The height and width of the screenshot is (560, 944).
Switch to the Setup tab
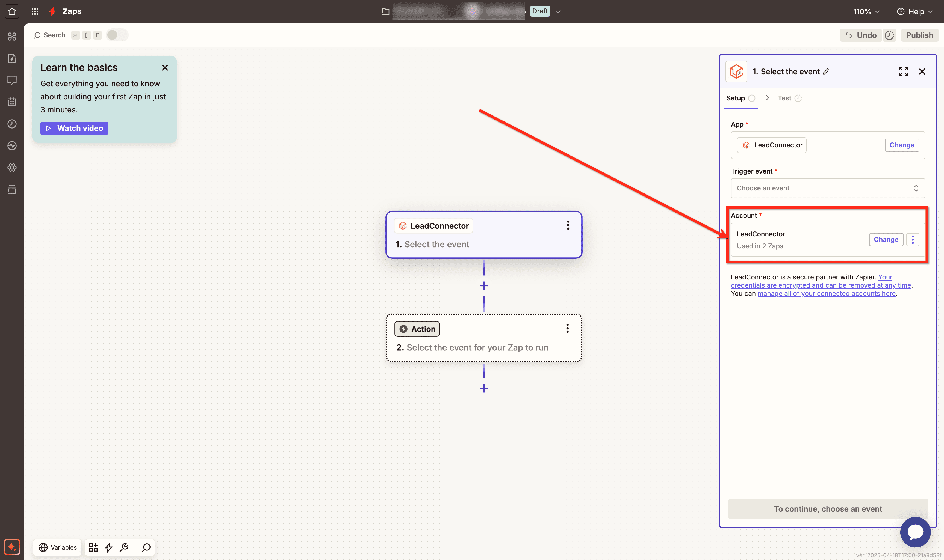tap(740, 98)
